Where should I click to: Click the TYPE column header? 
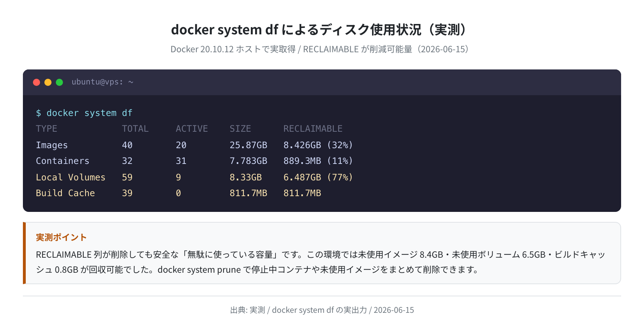[47, 129]
